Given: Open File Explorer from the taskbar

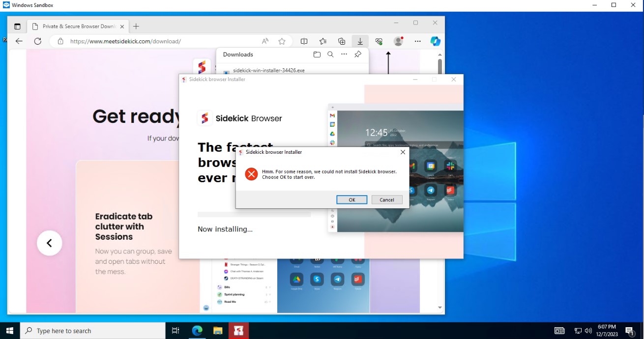Looking at the screenshot, I should pos(218,331).
